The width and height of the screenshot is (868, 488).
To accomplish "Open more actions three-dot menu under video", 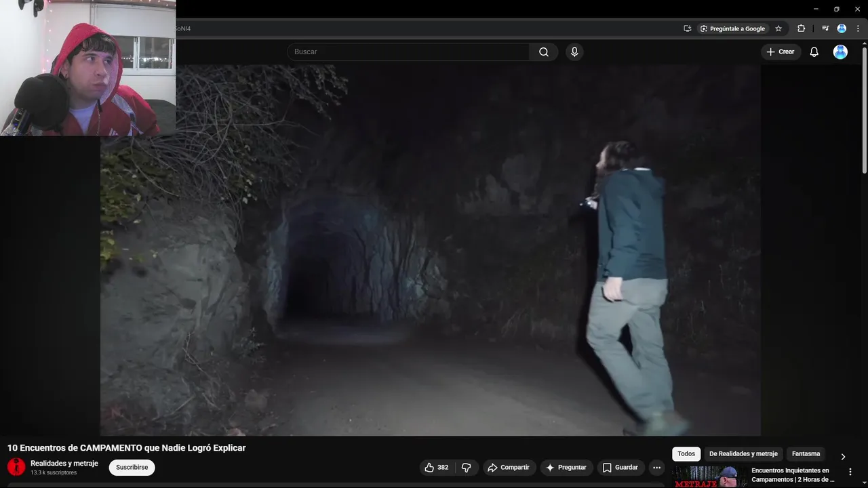I will tap(656, 468).
